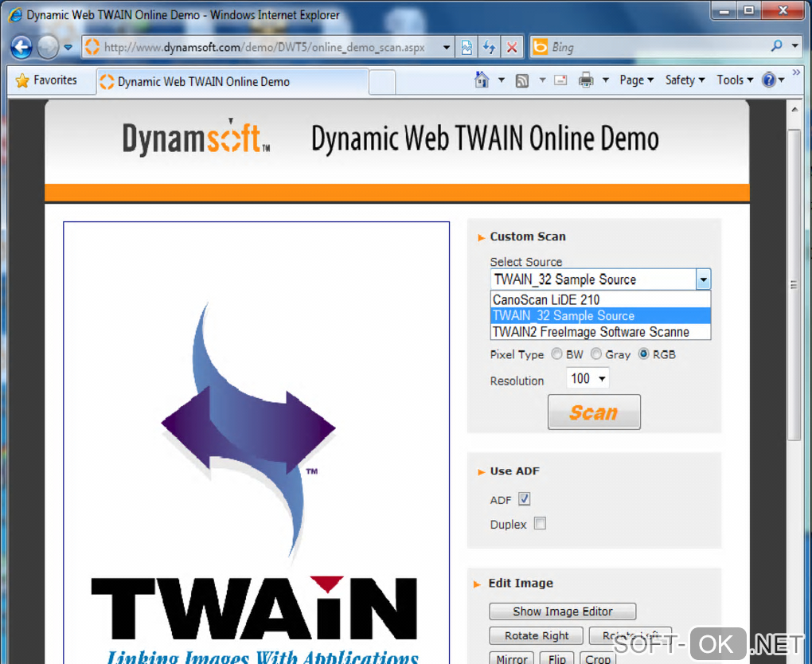This screenshot has height=664, width=812.
Task: Choose TWAIN2 FreeImage Software Scanner option
Action: 600,331
